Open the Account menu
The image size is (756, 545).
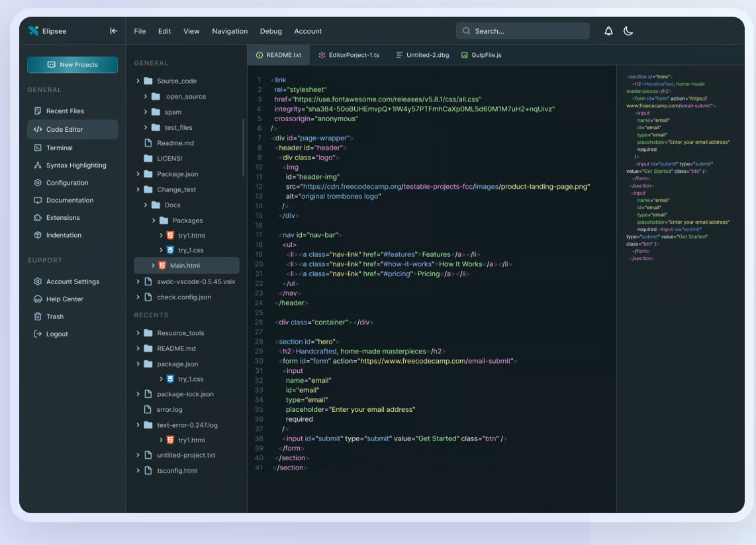point(308,31)
